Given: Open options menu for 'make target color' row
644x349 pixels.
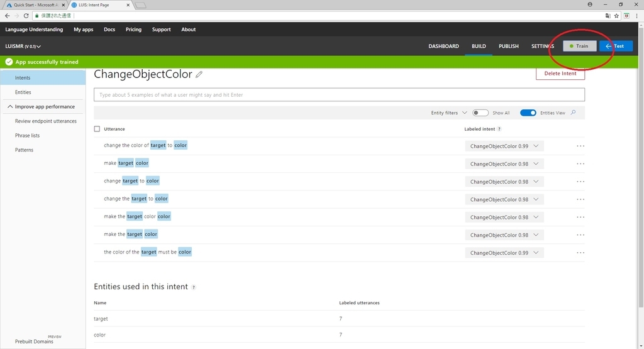Looking at the screenshot, I should pyautogui.click(x=580, y=164).
